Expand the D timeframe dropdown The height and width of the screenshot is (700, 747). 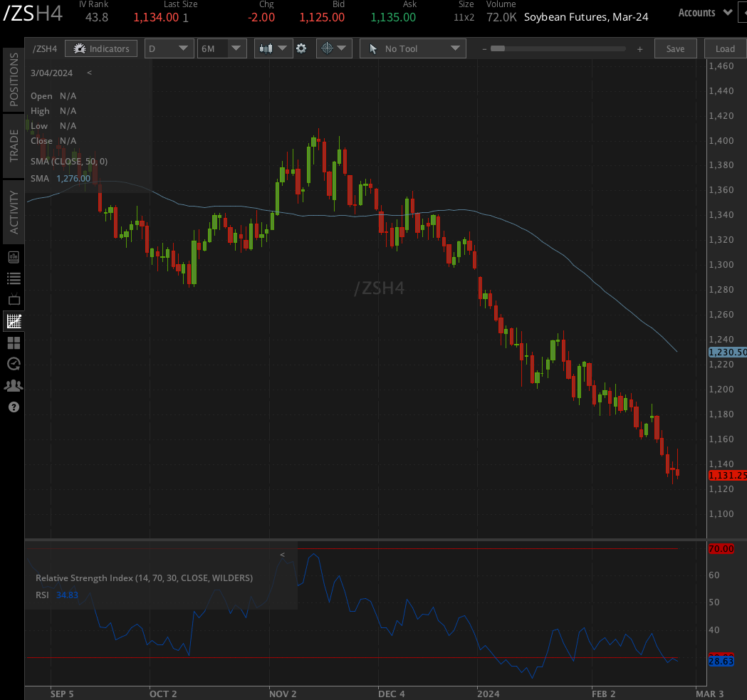click(x=169, y=48)
